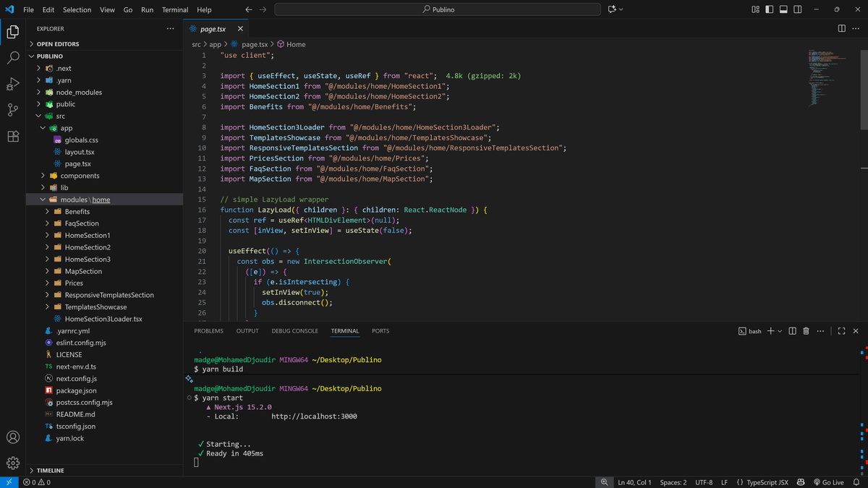
Task: Click the Accounts icon
Action: click(x=12, y=437)
